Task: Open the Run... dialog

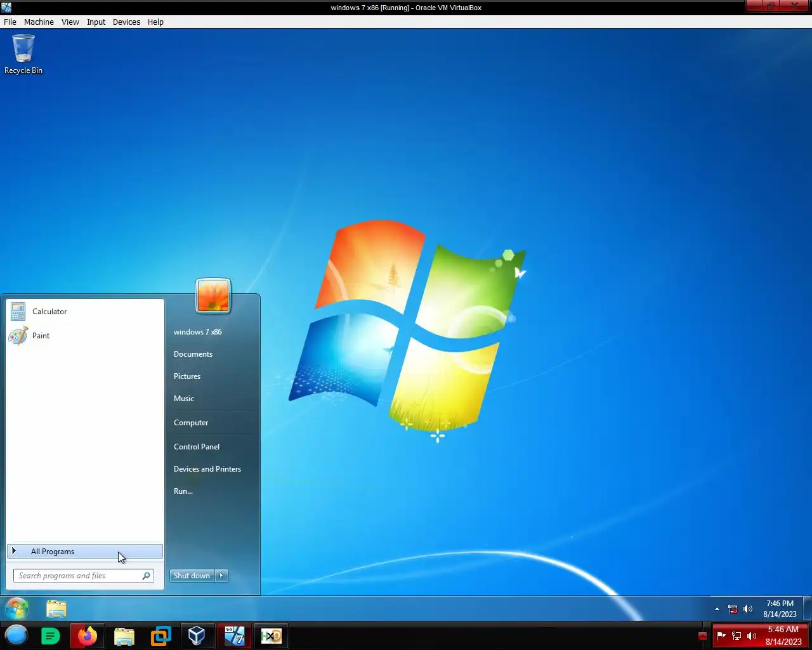Action: click(x=183, y=491)
